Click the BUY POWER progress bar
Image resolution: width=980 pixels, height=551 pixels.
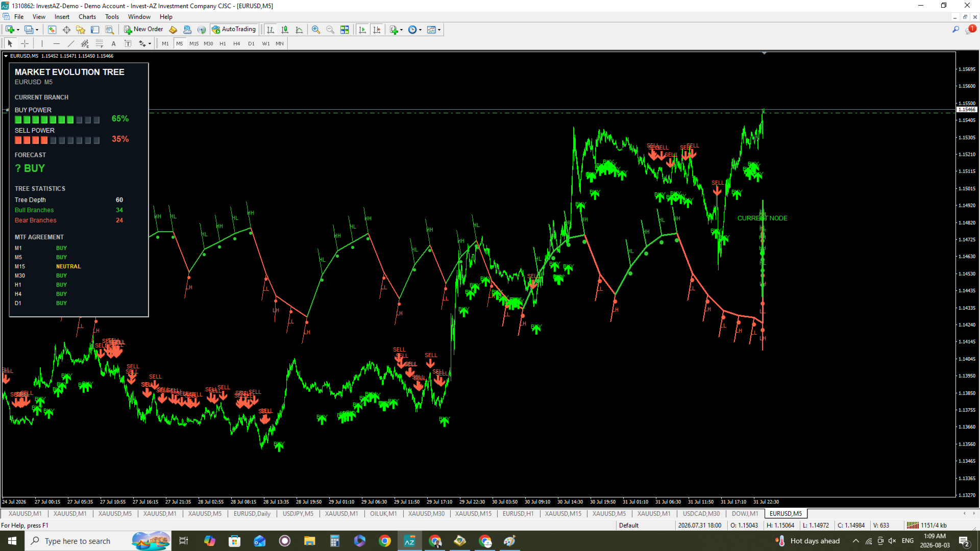[57, 120]
